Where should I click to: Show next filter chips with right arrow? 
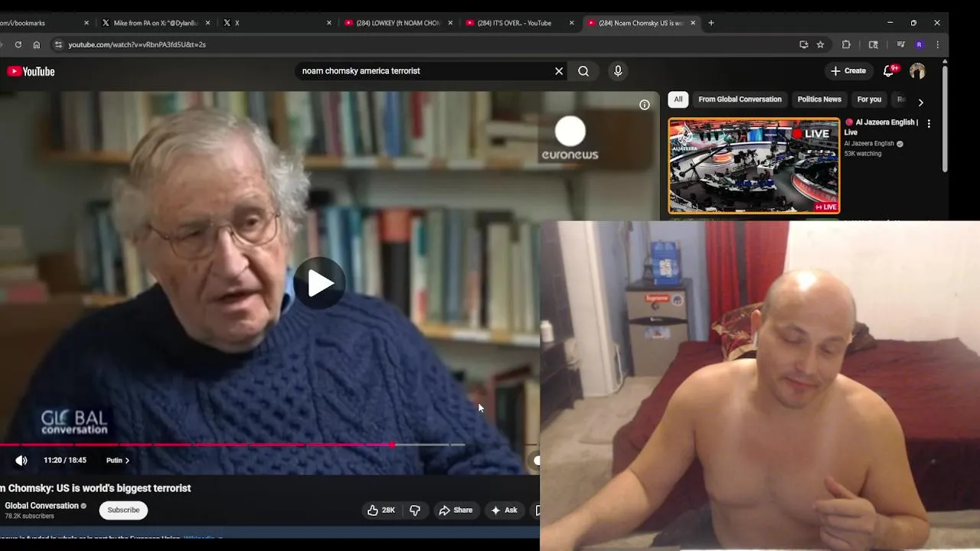[920, 102]
